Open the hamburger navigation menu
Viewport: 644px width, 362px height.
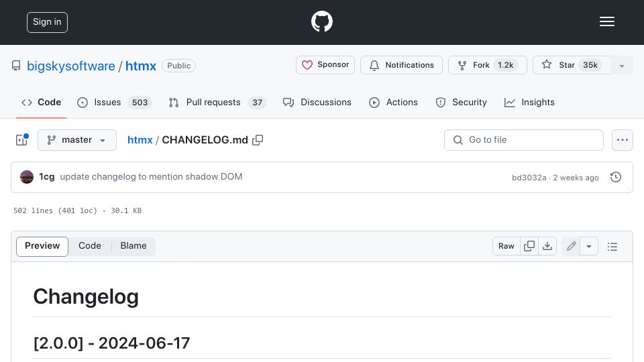tap(606, 21)
